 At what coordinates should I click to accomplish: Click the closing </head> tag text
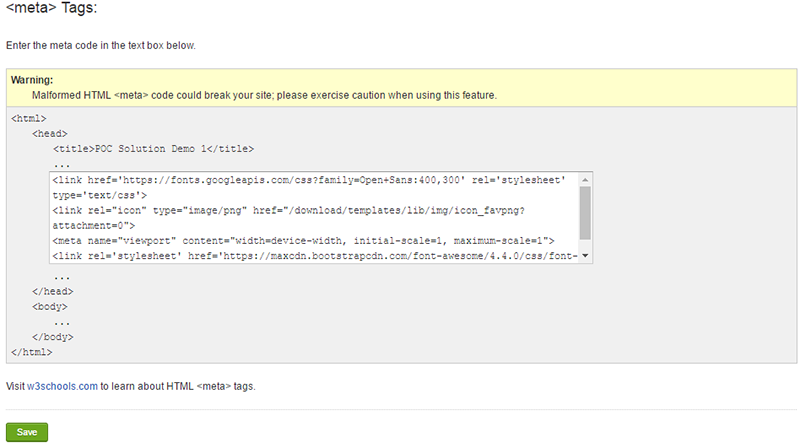coord(52,291)
